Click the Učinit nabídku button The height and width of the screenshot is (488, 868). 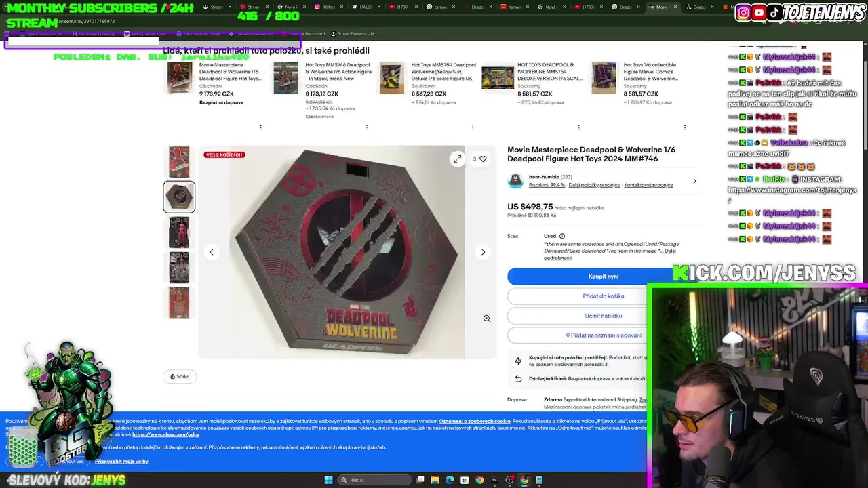coord(603,316)
